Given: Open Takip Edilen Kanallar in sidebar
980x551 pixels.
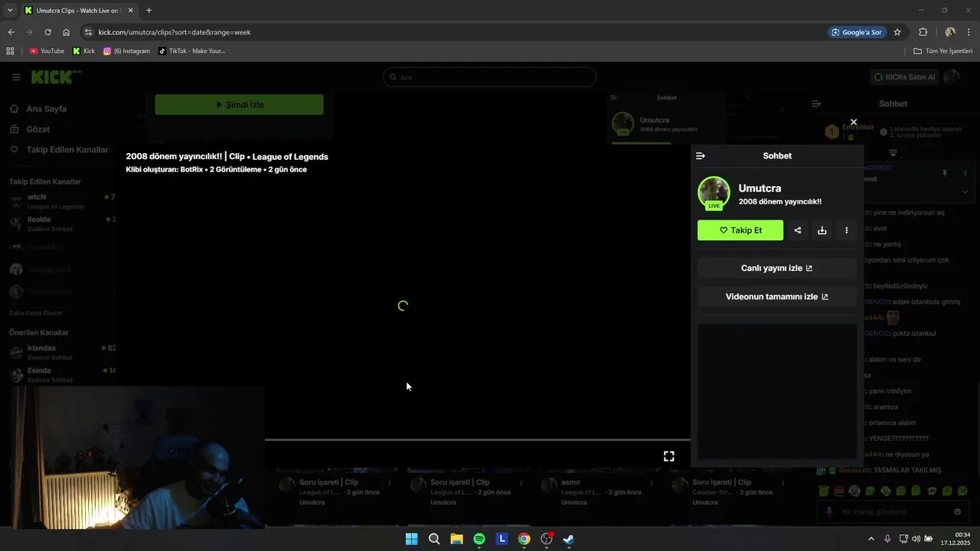Looking at the screenshot, I should [67, 149].
